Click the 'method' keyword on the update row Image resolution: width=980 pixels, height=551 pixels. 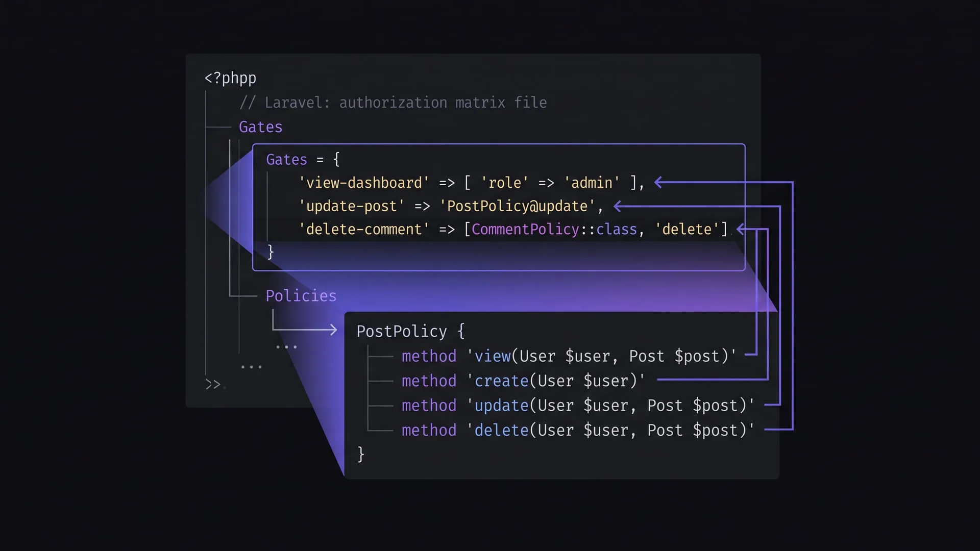429,406
